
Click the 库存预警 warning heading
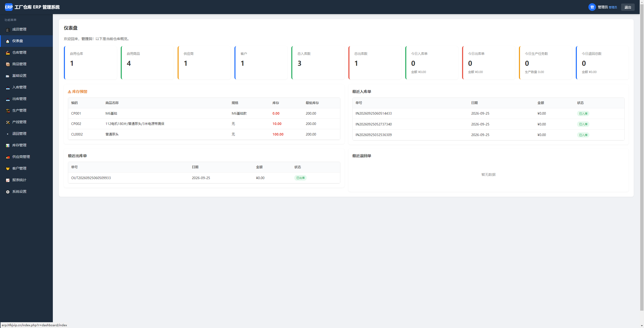[x=77, y=92]
